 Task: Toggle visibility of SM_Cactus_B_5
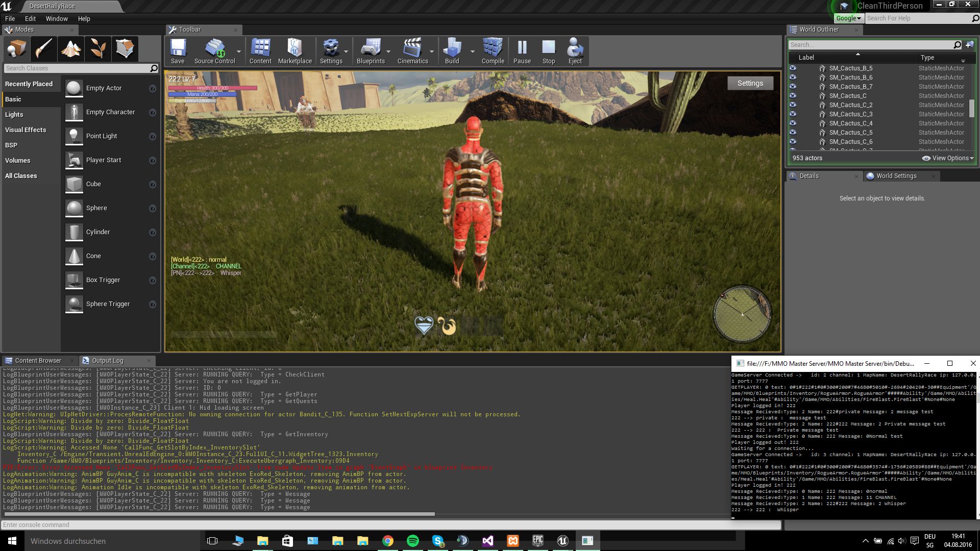793,68
